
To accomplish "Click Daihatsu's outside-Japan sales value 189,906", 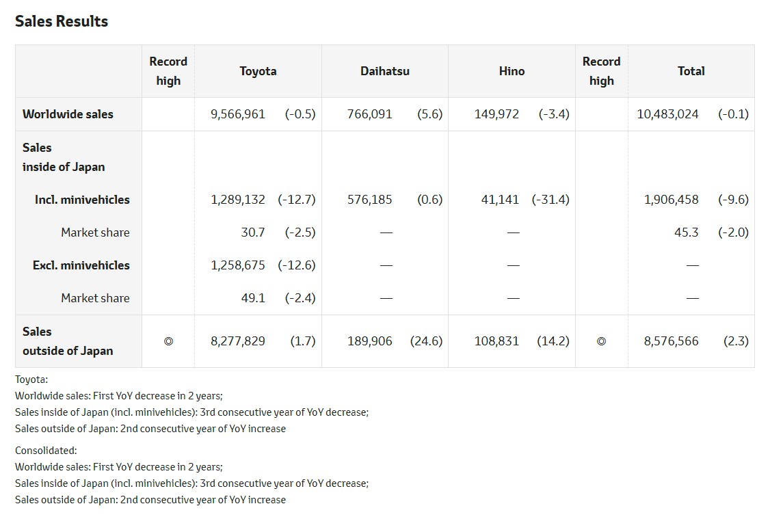I will click(369, 341).
